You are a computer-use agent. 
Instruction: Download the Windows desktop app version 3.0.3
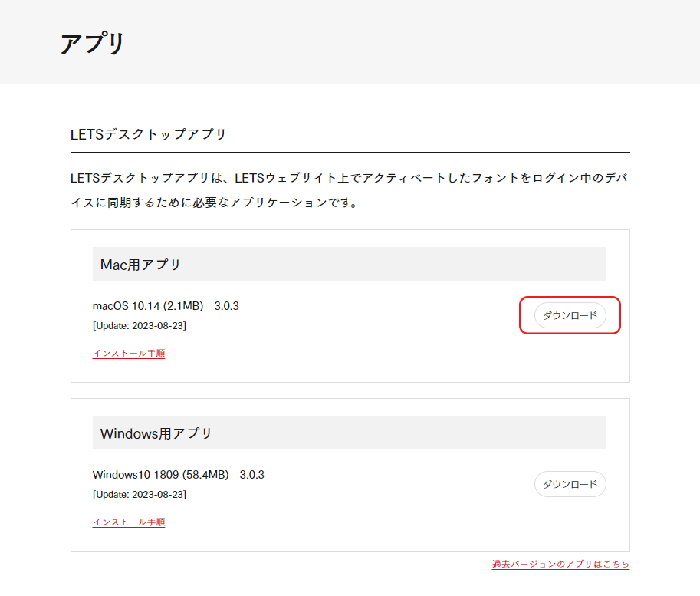(x=570, y=484)
